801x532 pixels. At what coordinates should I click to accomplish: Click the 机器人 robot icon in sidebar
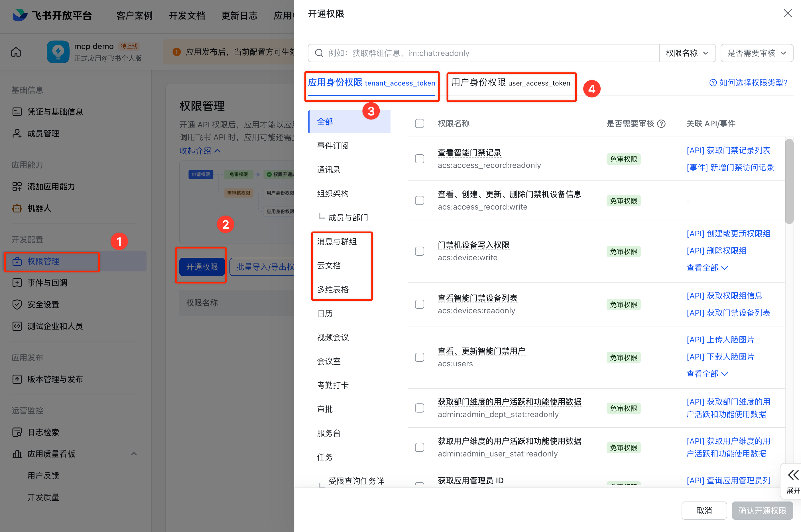(17, 208)
